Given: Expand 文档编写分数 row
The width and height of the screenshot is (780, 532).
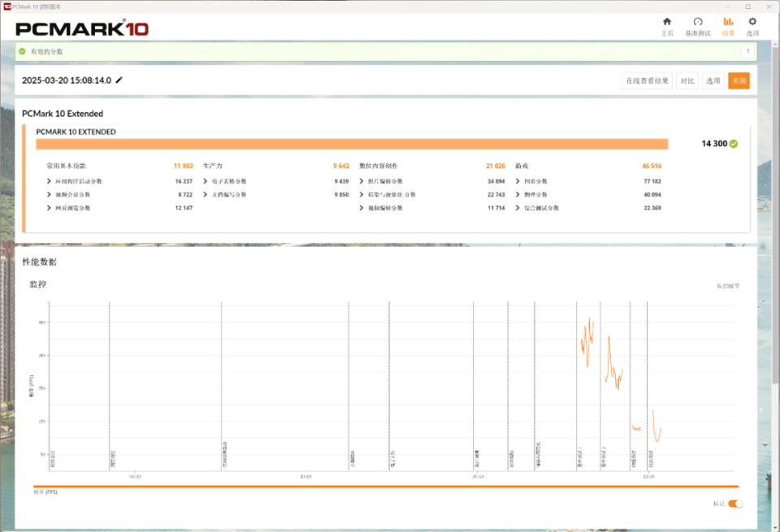Looking at the screenshot, I should pos(205,194).
